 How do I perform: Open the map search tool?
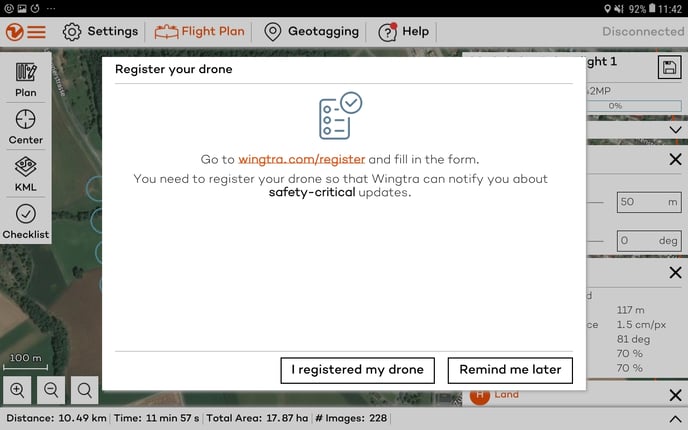pos(85,390)
